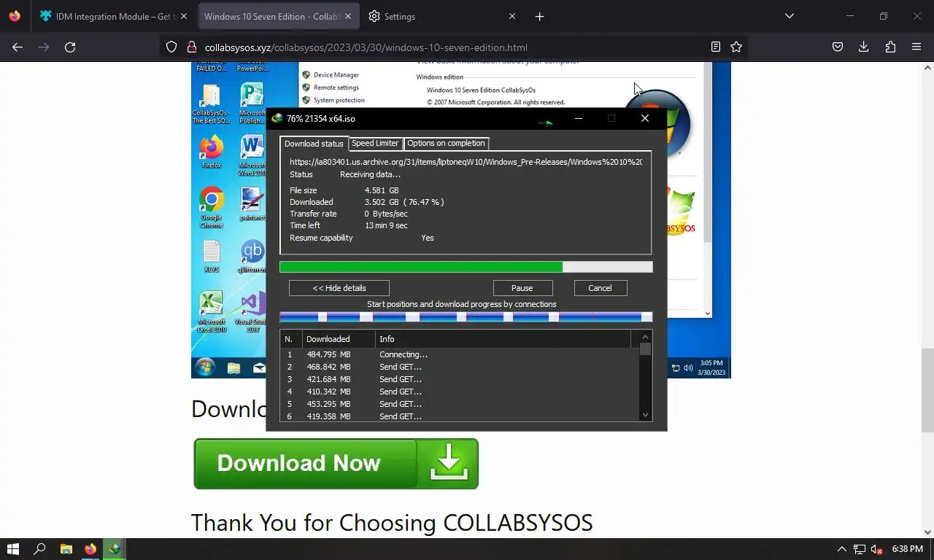Cancel the IDM download
The width and height of the screenshot is (934, 560).
click(x=600, y=288)
